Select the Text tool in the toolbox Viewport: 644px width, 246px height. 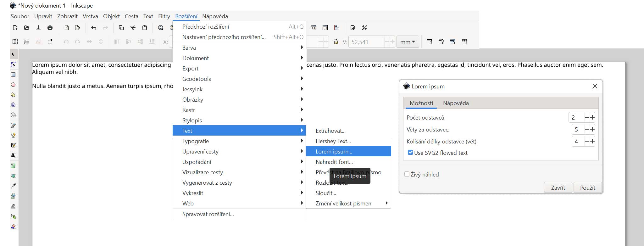(x=13, y=155)
